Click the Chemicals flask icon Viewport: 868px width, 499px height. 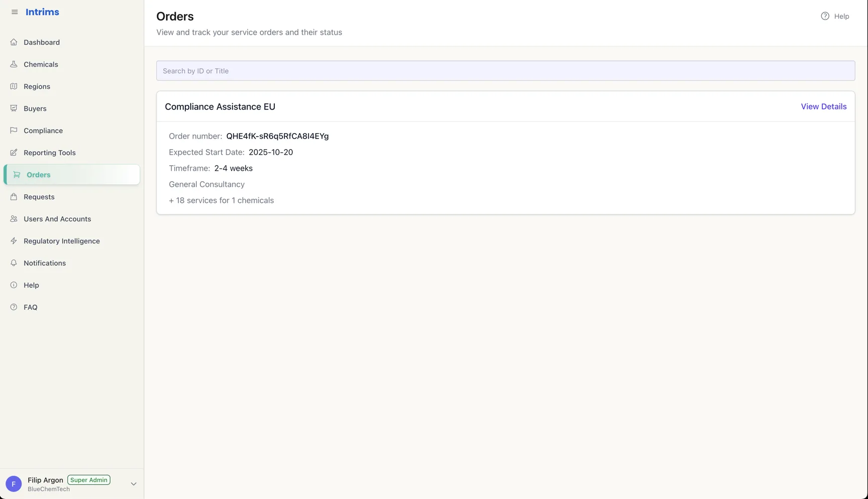pos(14,64)
